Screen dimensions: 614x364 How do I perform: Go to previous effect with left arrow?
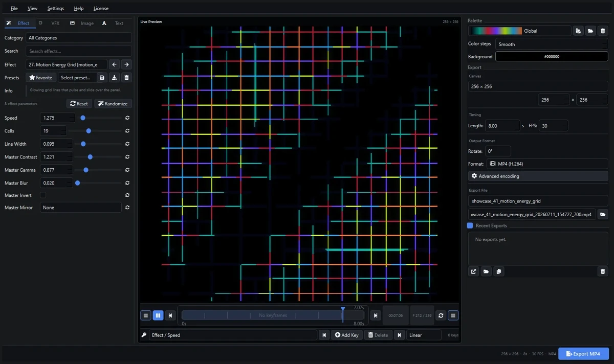[x=115, y=64]
